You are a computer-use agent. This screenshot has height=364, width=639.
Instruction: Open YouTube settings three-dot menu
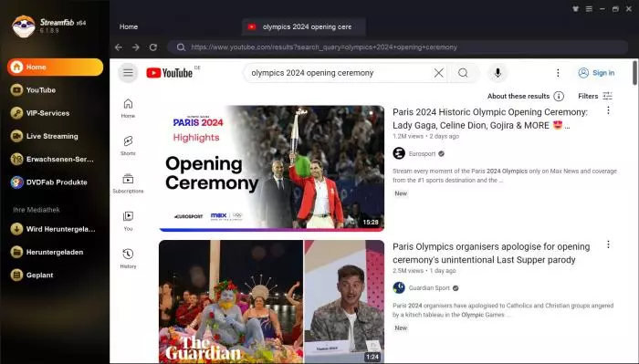(558, 73)
